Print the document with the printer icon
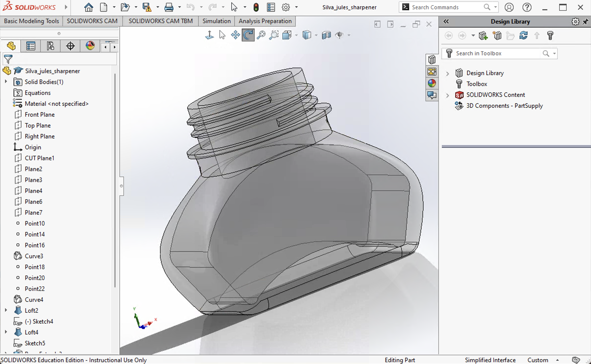The width and height of the screenshot is (591, 364). click(169, 7)
